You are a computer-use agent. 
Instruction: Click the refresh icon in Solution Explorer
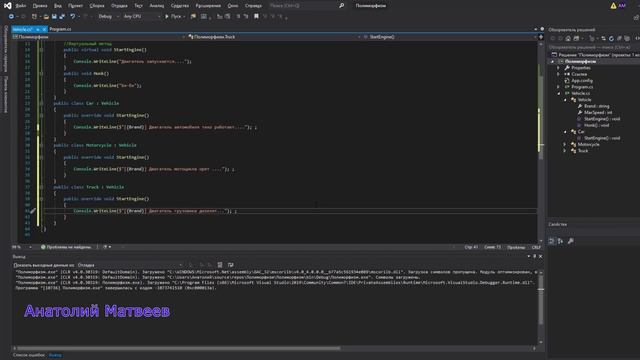[x=611, y=38]
